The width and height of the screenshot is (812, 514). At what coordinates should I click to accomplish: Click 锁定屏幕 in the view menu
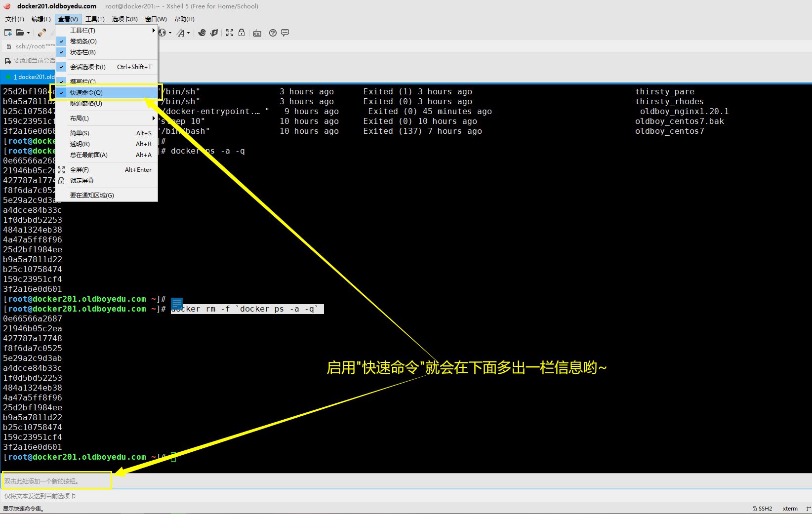(x=82, y=181)
